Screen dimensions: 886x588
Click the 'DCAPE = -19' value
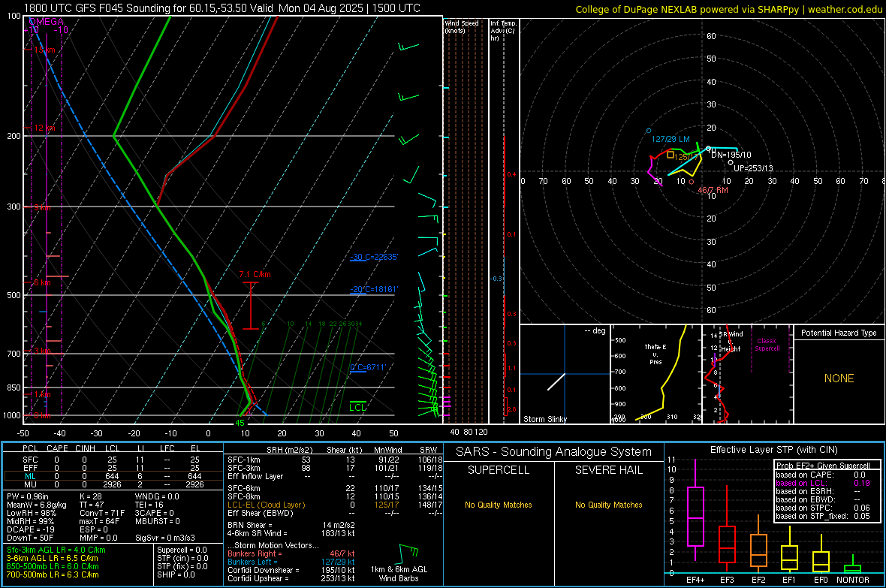click(x=32, y=529)
